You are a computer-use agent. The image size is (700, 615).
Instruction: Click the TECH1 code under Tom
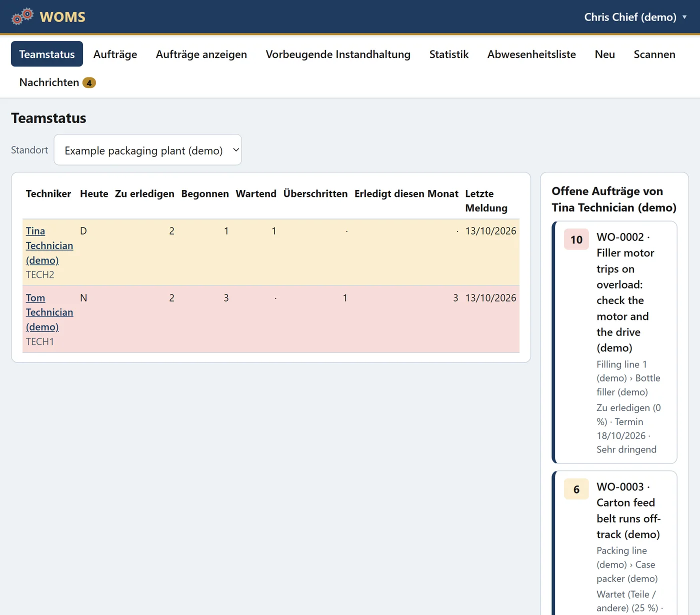click(40, 341)
